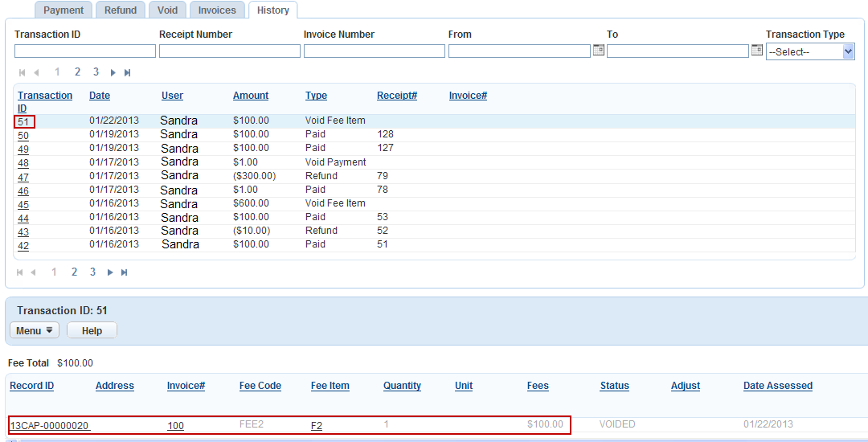Open the To date calendar picker
This screenshot has height=442, width=868.
756,50
